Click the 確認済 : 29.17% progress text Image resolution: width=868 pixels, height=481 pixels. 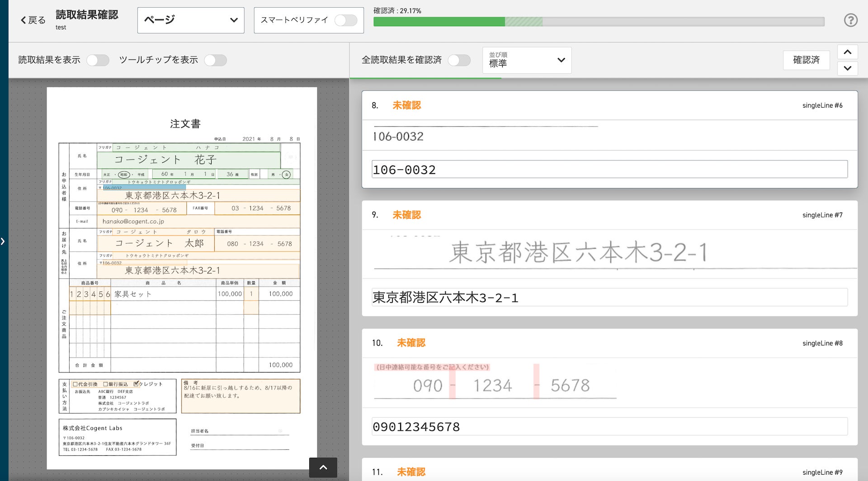pyautogui.click(x=397, y=10)
